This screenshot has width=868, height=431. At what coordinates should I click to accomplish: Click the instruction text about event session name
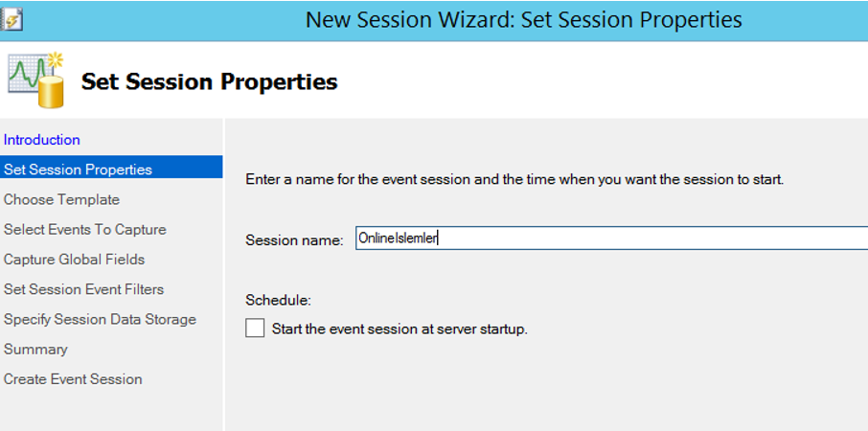(x=514, y=180)
